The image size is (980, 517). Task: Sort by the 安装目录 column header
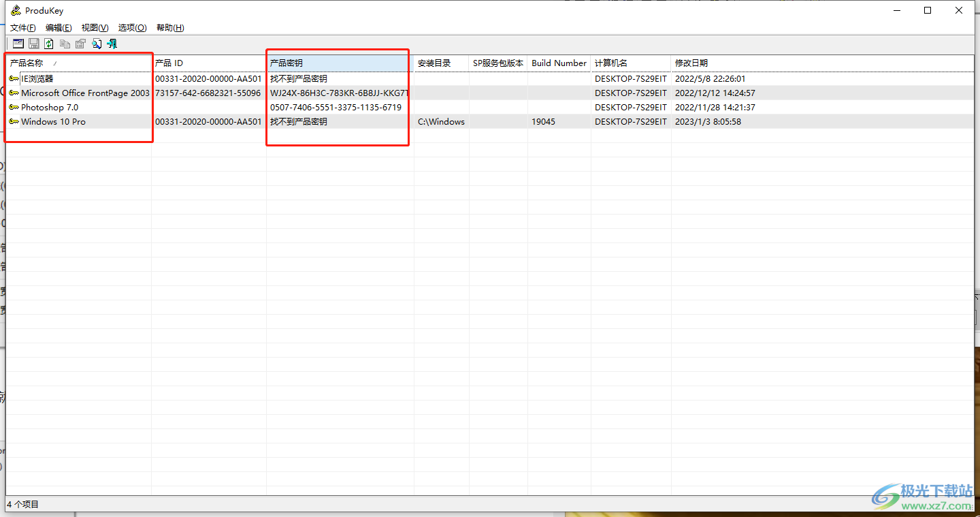click(x=442, y=63)
